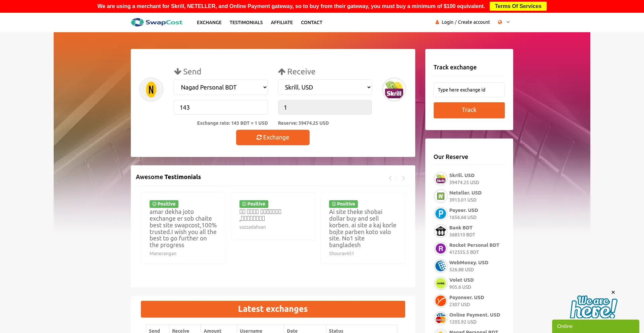The width and height of the screenshot is (644, 333).
Task: Click Exchange rate: 143 BDT = 1 USD text
Action: point(232,123)
